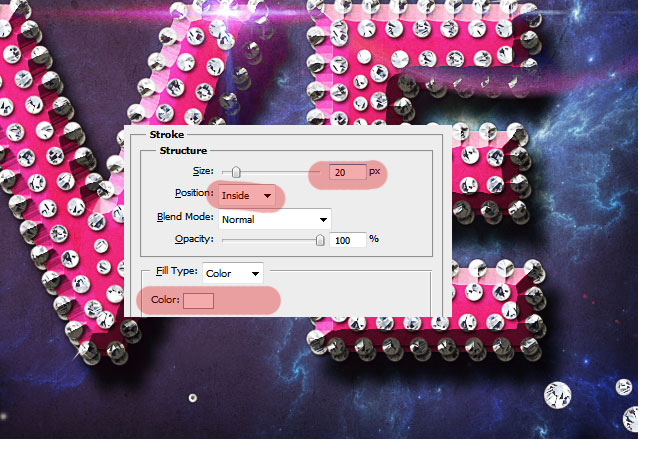The height and width of the screenshot is (456, 650).
Task: Click the Size slider handle
Action: [x=236, y=172]
